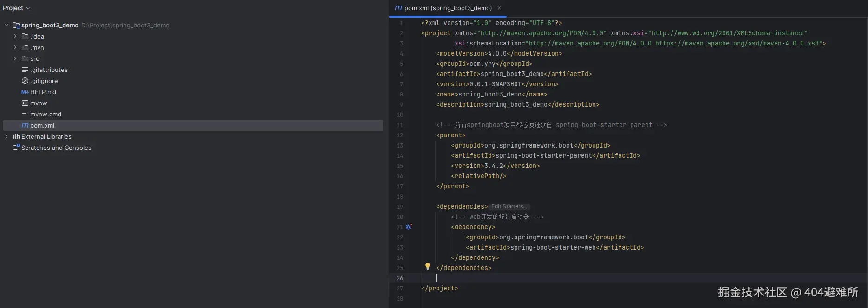
Task: Click the spring_boot3_demo module folder icon
Action: [x=16, y=25]
